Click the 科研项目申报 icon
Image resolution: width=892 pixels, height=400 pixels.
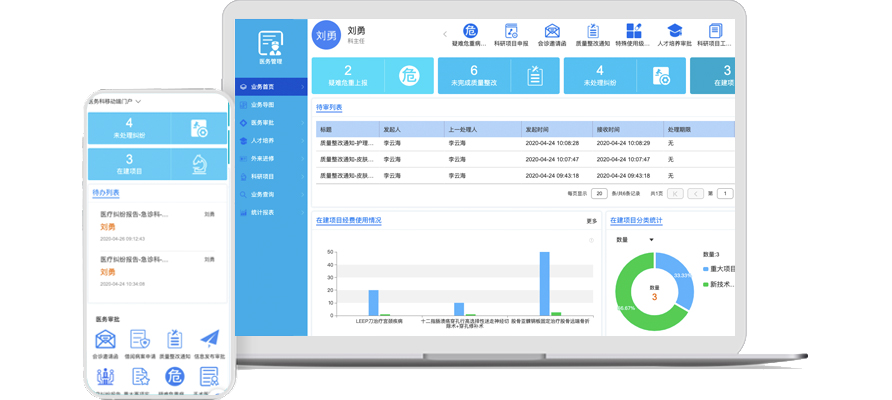[511, 31]
